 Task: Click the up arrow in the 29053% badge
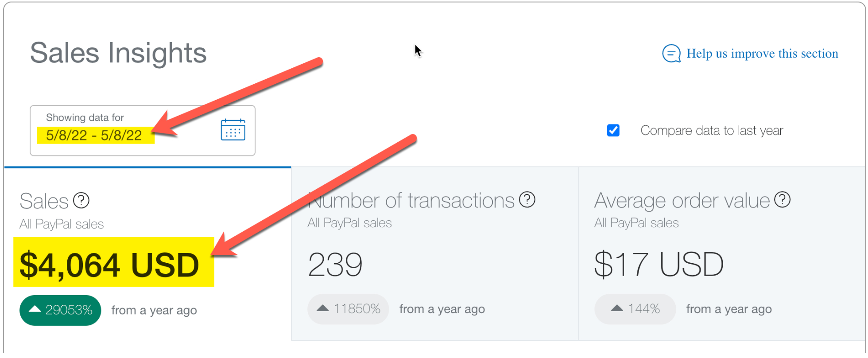[x=35, y=309]
